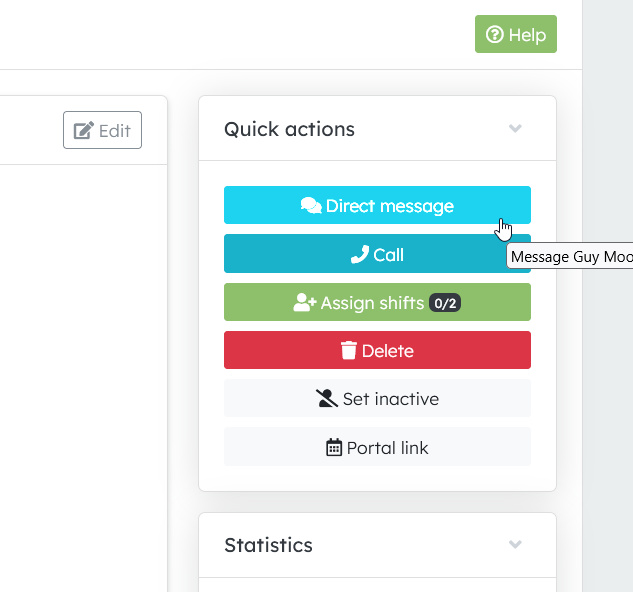Image resolution: width=633 pixels, height=592 pixels.
Task: Click the Statistics panel heading
Action: (268, 545)
